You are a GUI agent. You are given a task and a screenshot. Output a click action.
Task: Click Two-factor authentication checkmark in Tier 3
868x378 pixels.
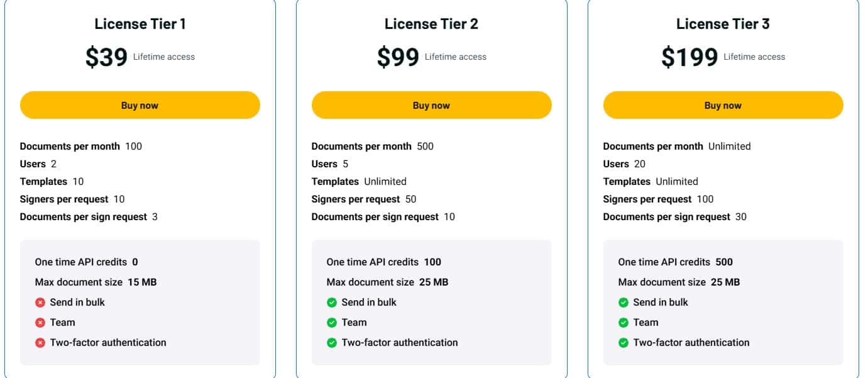[624, 342]
